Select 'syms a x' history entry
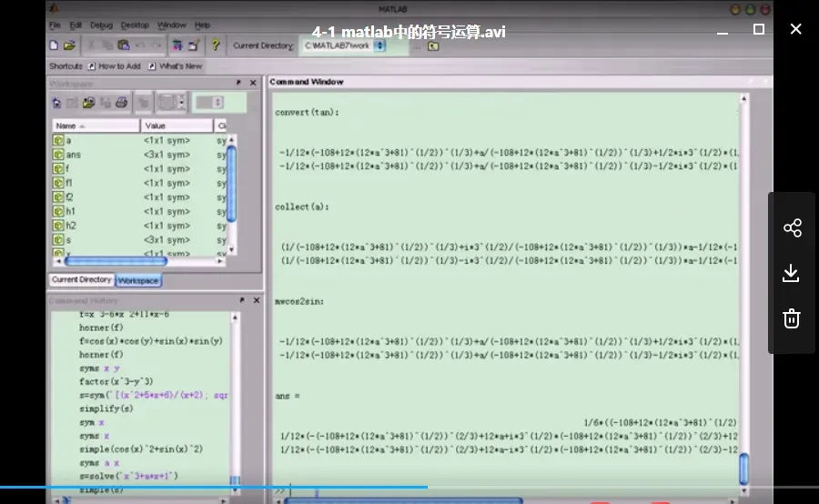The width and height of the screenshot is (819, 504). [99, 463]
